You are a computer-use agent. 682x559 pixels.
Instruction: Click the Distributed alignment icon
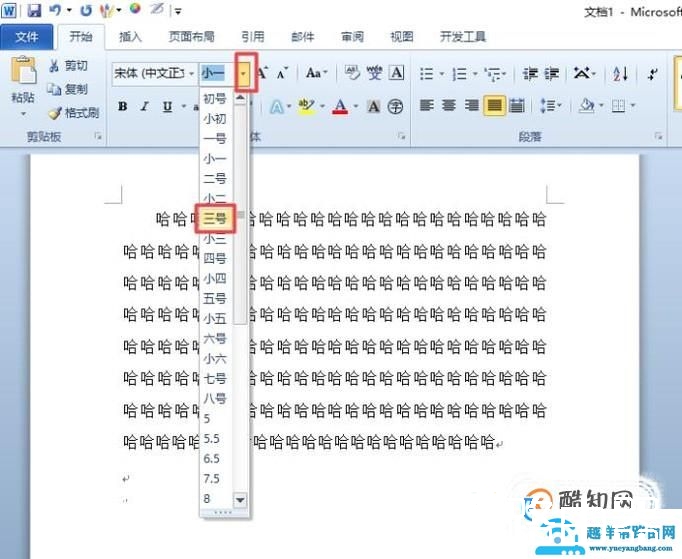click(x=516, y=105)
